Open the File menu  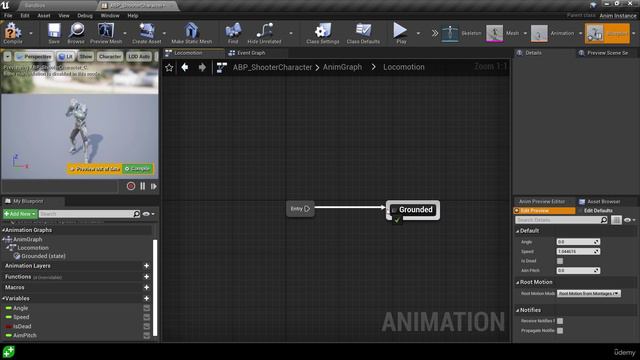coord(8,16)
